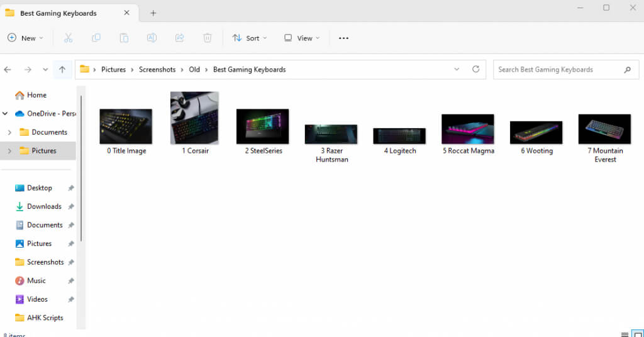Screen dimensions: 644x337
Task: Open the View dropdown menu
Action: (302, 38)
